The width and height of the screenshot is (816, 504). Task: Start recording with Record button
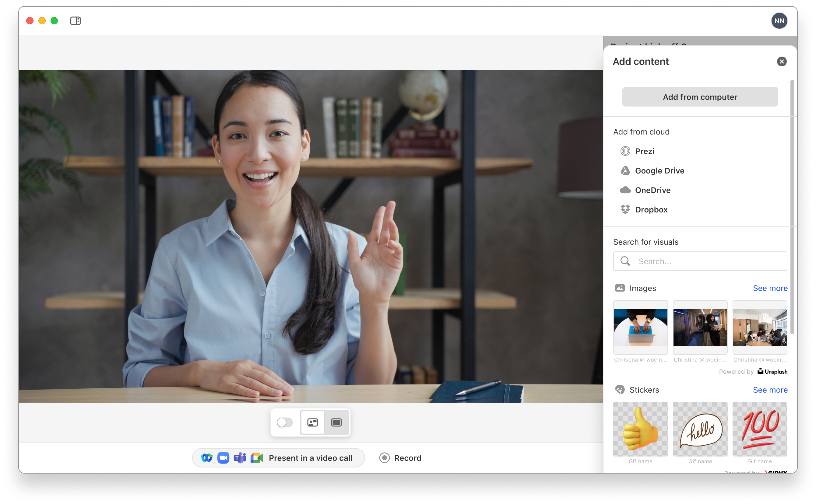click(x=400, y=458)
